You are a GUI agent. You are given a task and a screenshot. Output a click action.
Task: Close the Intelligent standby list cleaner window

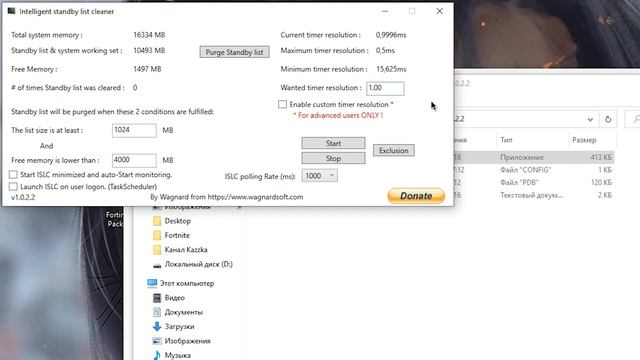coord(439,11)
